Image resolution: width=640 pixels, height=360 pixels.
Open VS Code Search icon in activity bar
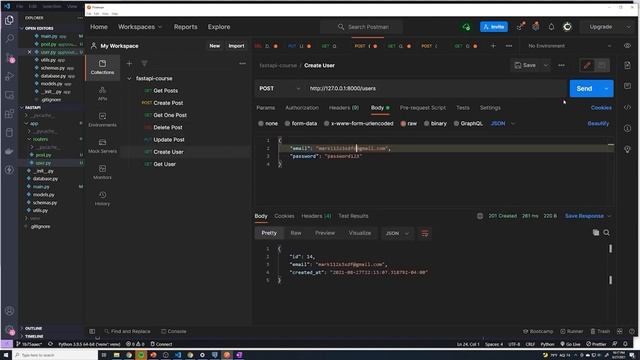tap(9, 38)
